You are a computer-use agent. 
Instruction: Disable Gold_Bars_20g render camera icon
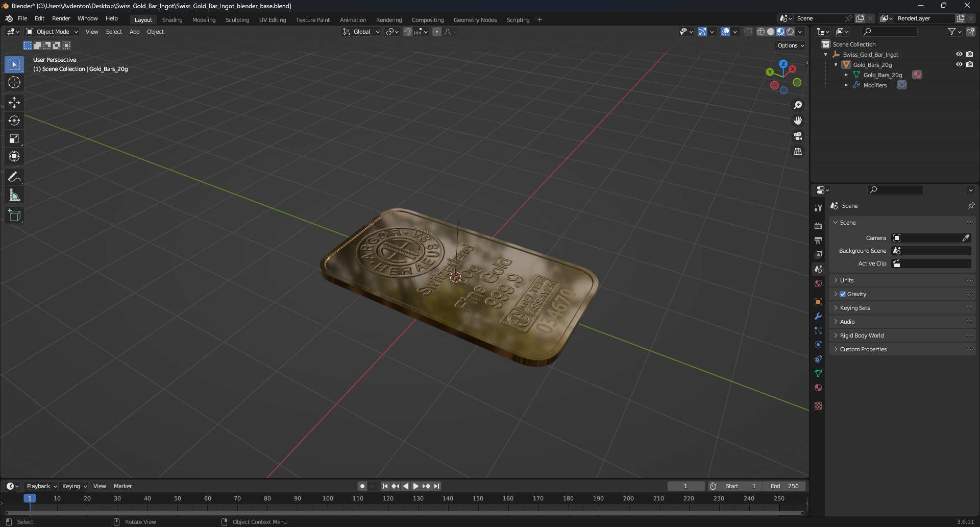970,64
